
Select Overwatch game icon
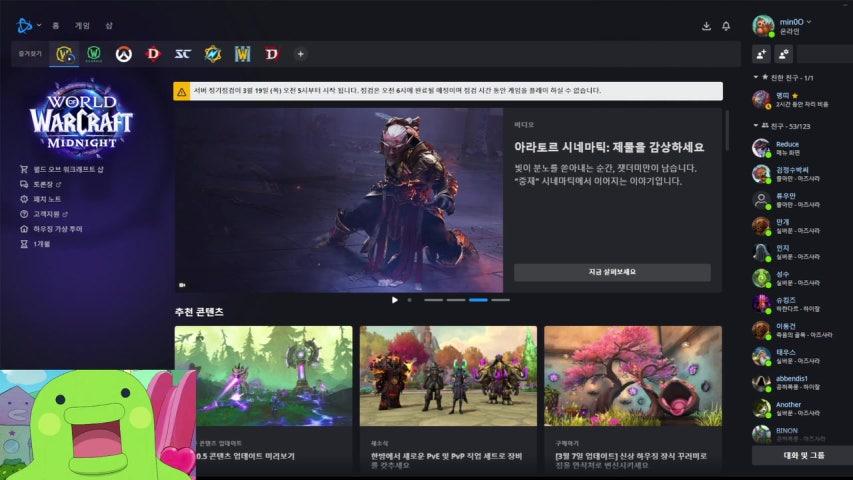(123, 54)
